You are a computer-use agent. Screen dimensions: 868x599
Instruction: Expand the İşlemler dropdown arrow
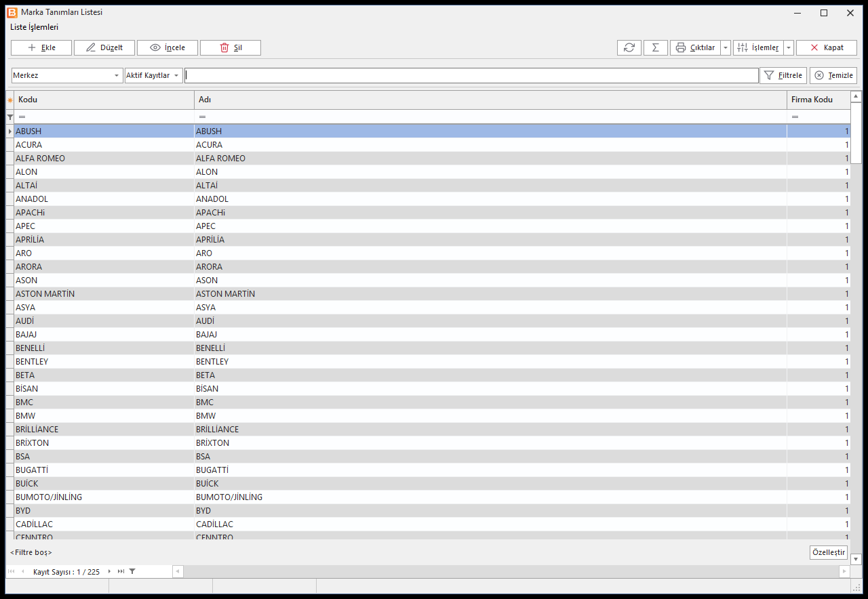pos(789,47)
